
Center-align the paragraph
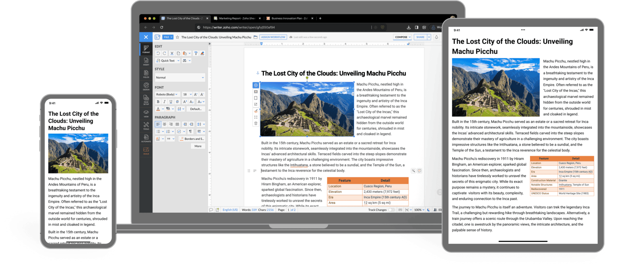164,124
